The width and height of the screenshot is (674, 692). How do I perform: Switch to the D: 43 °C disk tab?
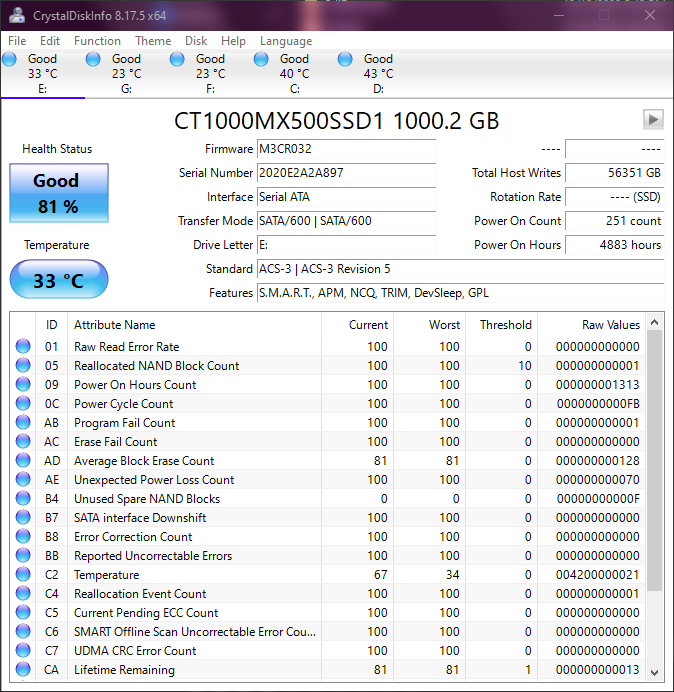tap(378, 73)
